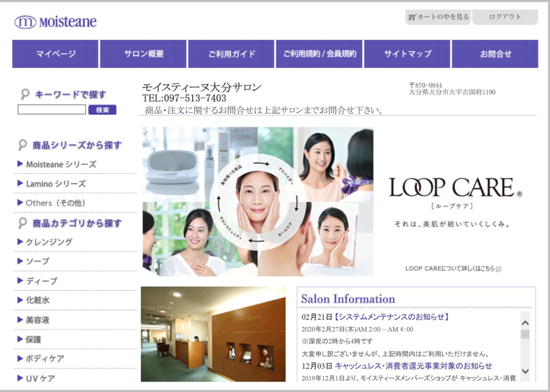Click the 検索 search button
Screen dimensions: 550x392
(x=102, y=110)
